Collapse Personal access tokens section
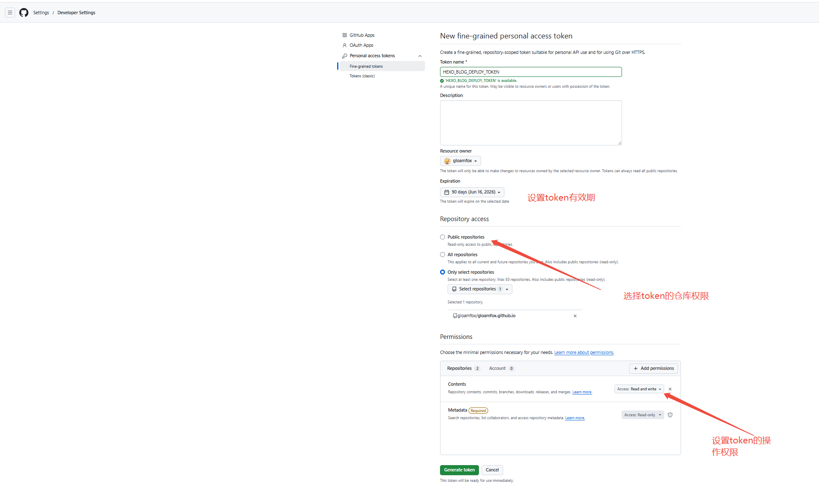Viewport: 819px width, 504px height. 420,56
